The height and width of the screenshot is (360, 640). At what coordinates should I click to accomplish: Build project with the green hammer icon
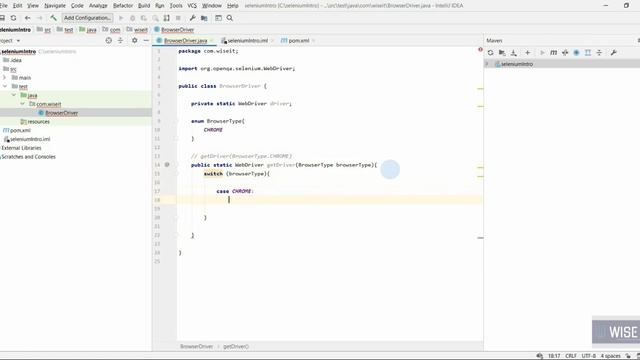coord(53,18)
